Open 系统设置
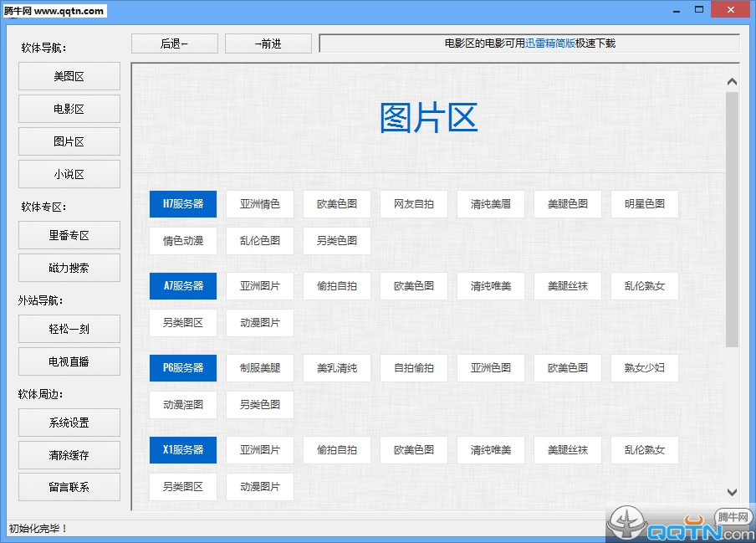Image resolution: width=756 pixels, height=543 pixels. [x=69, y=423]
